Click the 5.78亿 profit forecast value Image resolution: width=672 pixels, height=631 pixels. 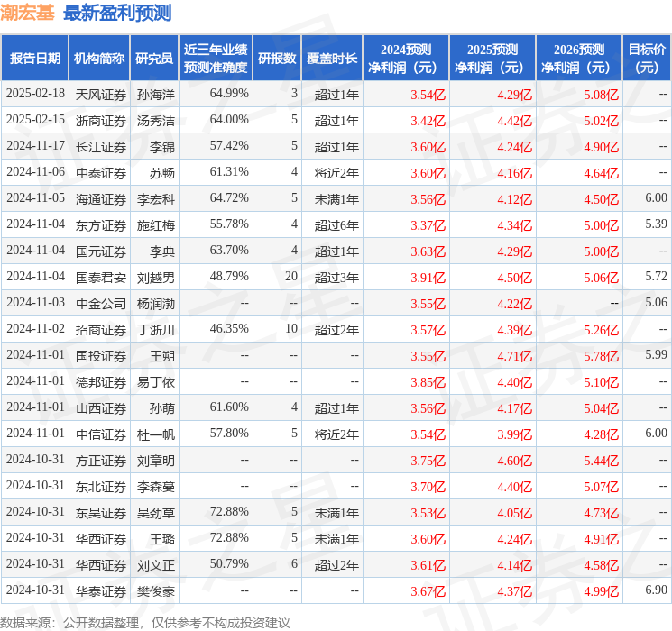click(x=601, y=355)
